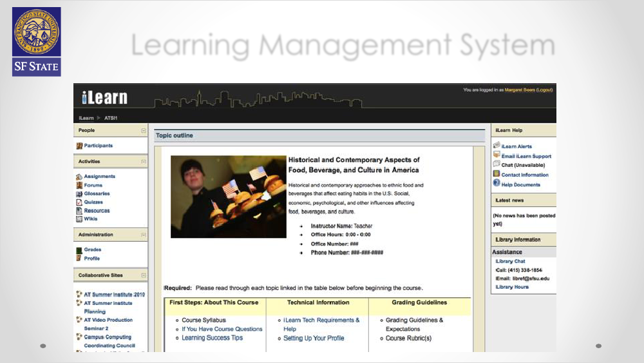Click the Resources icon
The height and width of the screenshot is (363, 644).
tap(79, 210)
